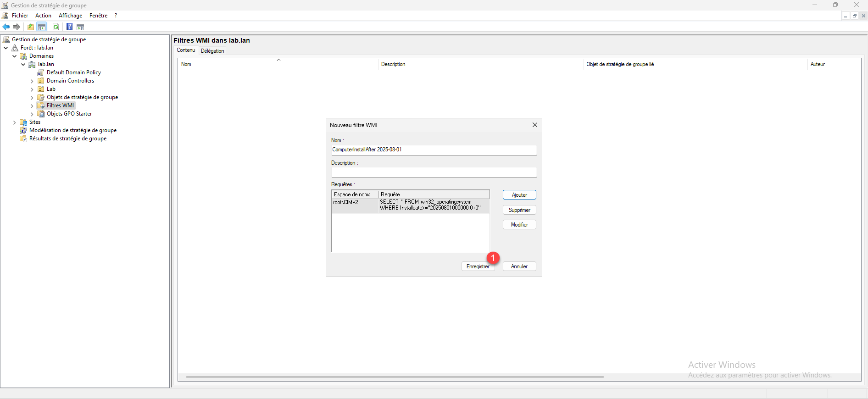Click the blue back arrow toolbar icon
The height and width of the screenshot is (399, 868).
pos(6,27)
